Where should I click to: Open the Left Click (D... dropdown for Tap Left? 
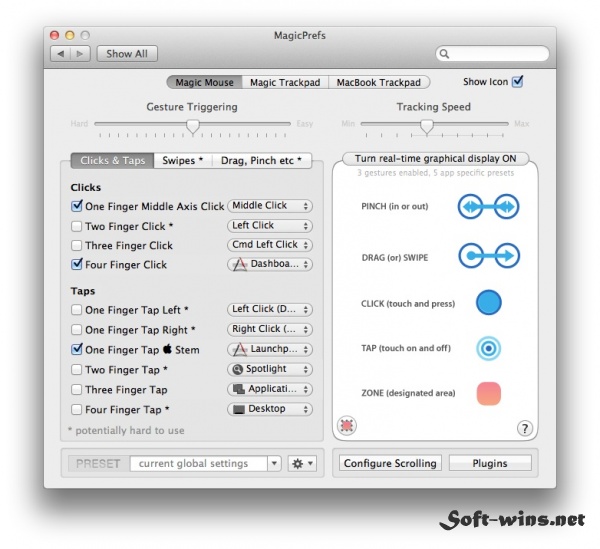pyautogui.click(x=270, y=309)
